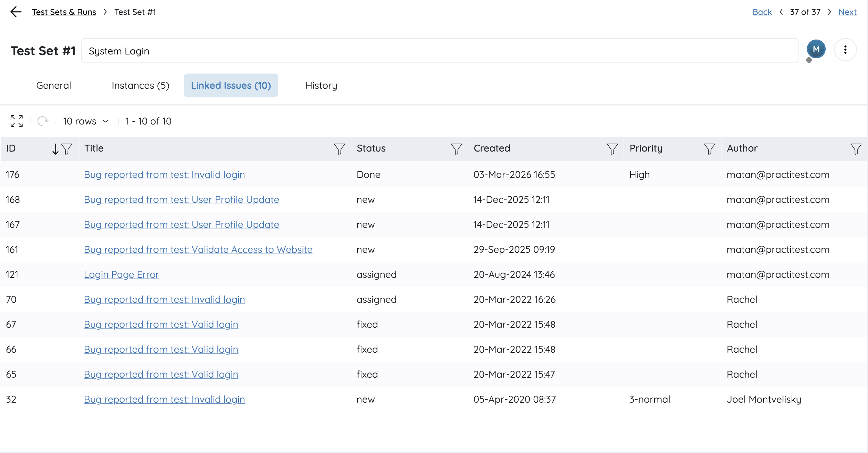Refresh the linked issues grid

43,121
